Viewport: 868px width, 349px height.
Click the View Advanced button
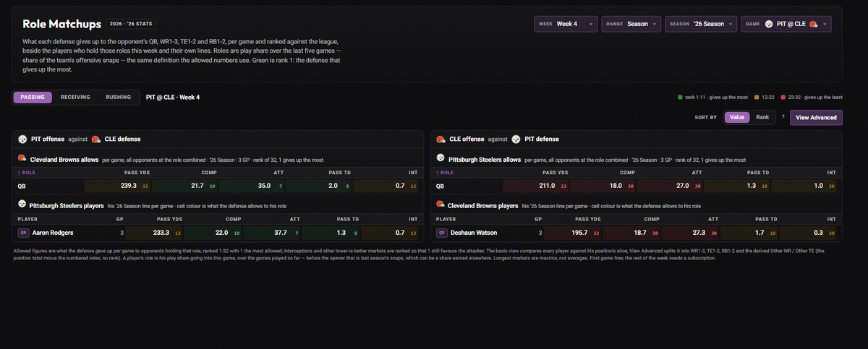816,117
